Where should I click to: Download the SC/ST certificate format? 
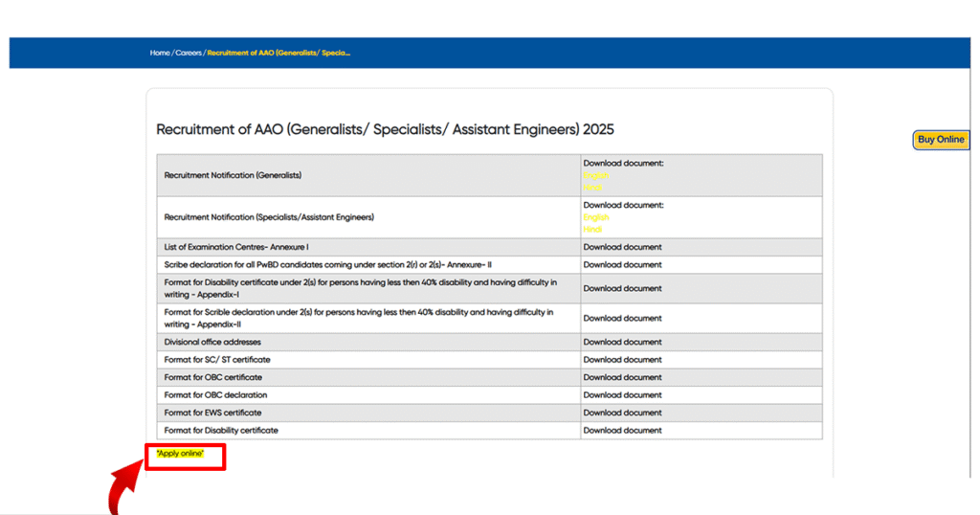pyautogui.click(x=622, y=360)
